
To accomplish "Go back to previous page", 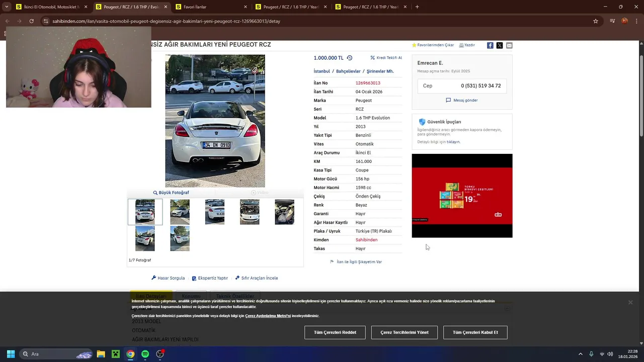I will (7, 21).
